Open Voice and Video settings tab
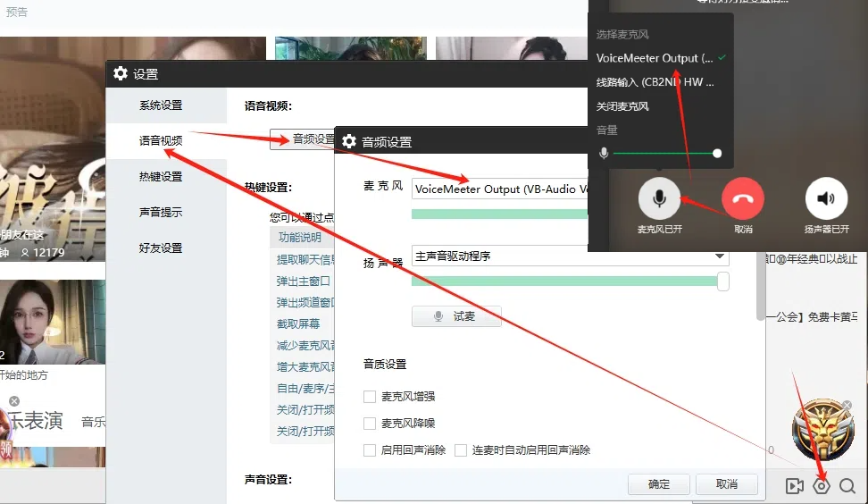This screenshot has height=504, width=868. pyautogui.click(x=166, y=140)
